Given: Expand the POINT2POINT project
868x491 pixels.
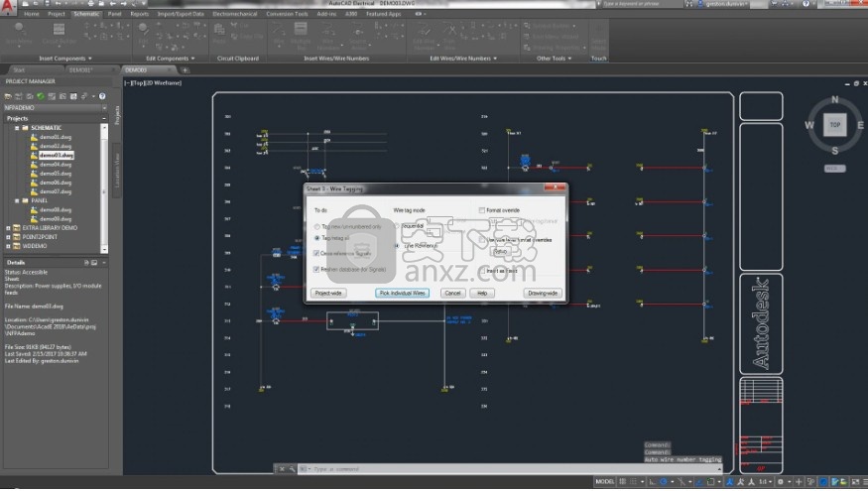Looking at the screenshot, I should (8, 237).
